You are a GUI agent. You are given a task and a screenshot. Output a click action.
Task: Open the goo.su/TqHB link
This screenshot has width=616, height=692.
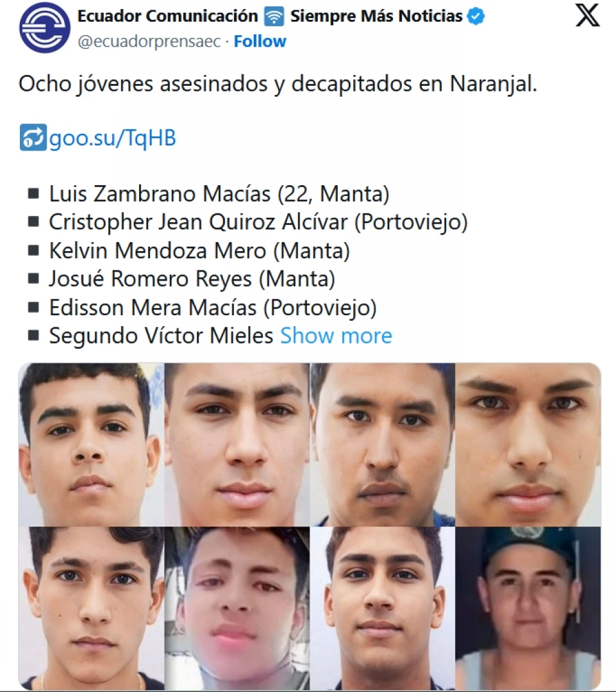click(x=113, y=138)
